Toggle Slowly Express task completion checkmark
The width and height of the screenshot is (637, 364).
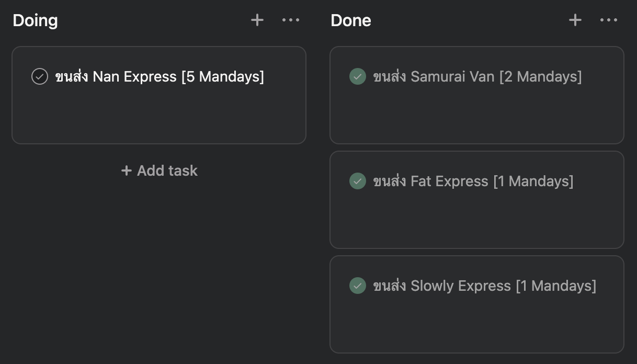358,286
